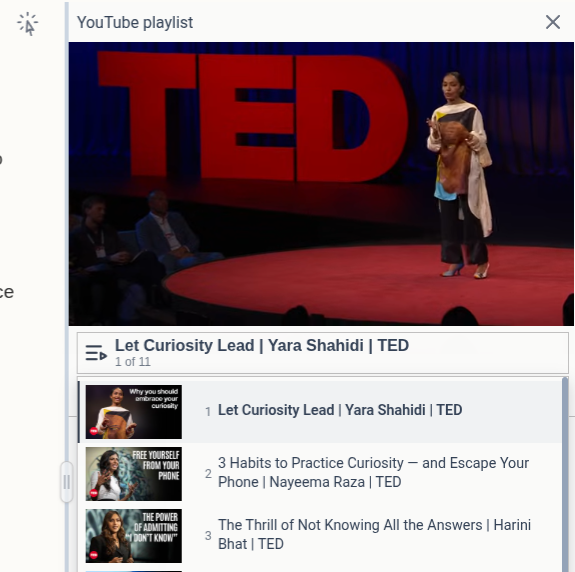Play the TED video in the player
This screenshot has width=575, height=572.
pyautogui.click(x=321, y=184)
